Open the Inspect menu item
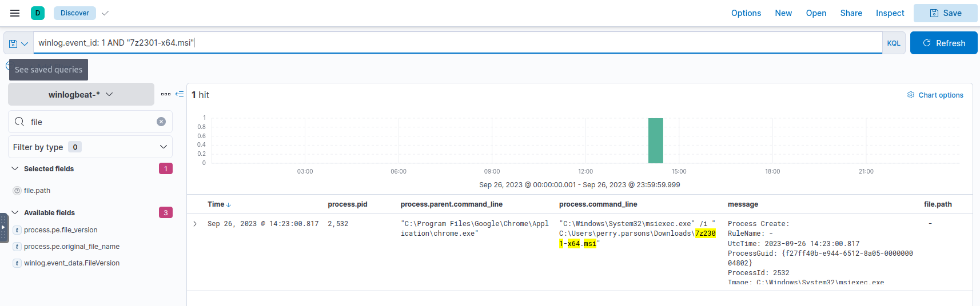 pos(890,13)
